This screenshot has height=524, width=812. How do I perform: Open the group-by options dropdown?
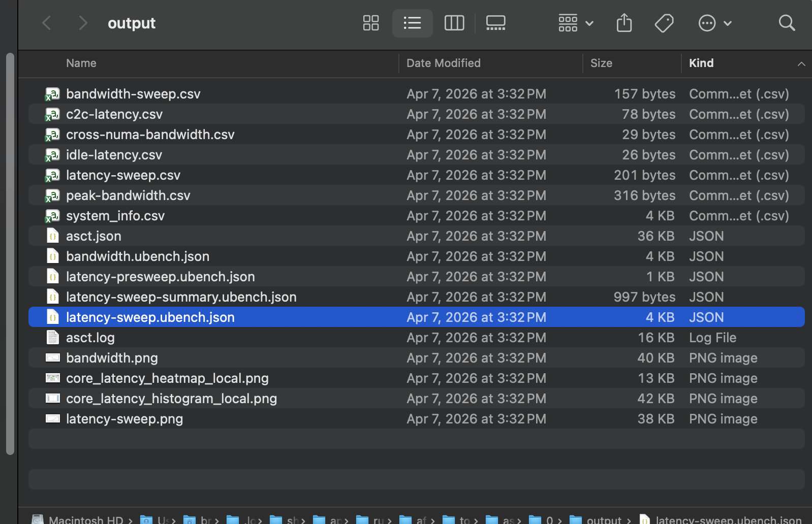click(x=576, y=23)
